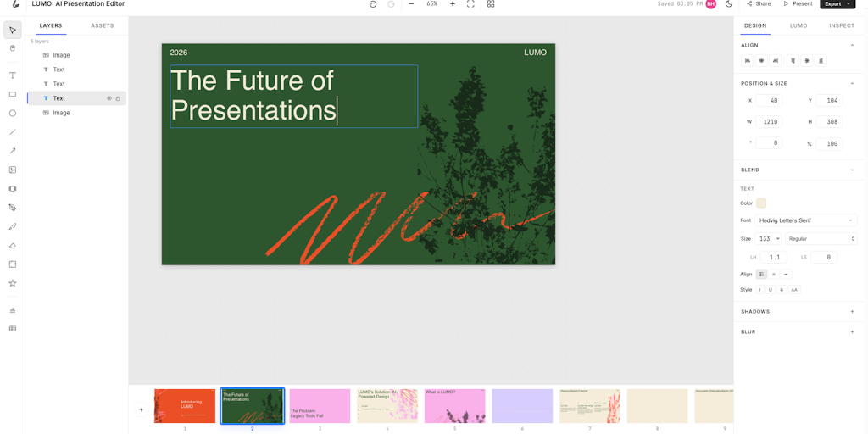
Task: Select the Pen tool
Action: click(x=13, y=208)
